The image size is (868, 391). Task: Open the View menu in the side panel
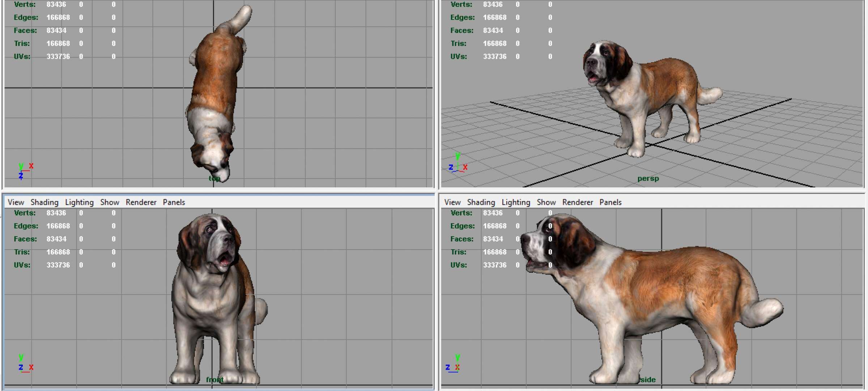[x=452, y=202]
